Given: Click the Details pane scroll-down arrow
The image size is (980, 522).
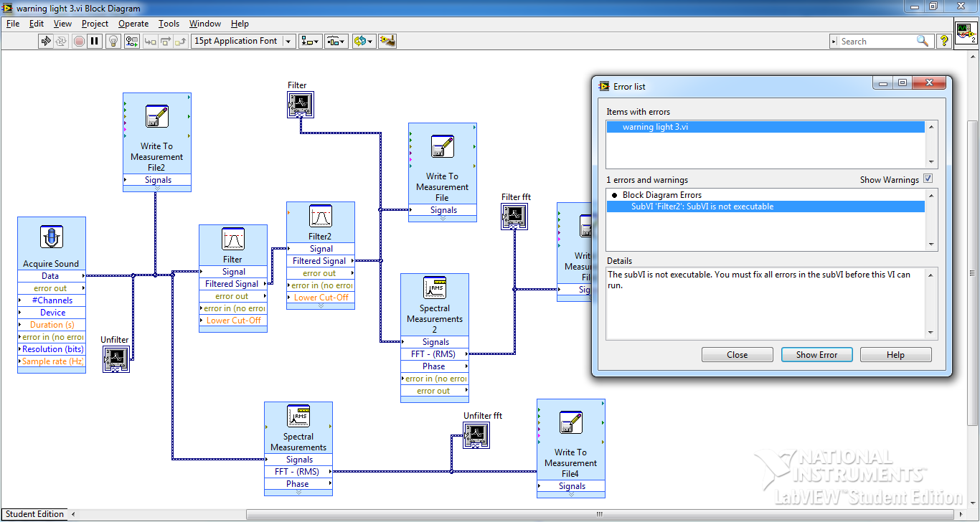Looking at the screenshot, I should 932,333.
